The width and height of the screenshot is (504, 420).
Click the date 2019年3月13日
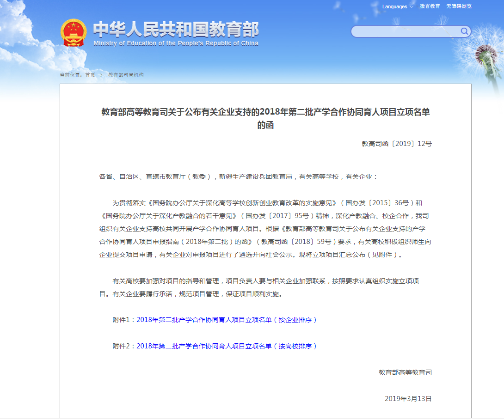click(408, 398)
